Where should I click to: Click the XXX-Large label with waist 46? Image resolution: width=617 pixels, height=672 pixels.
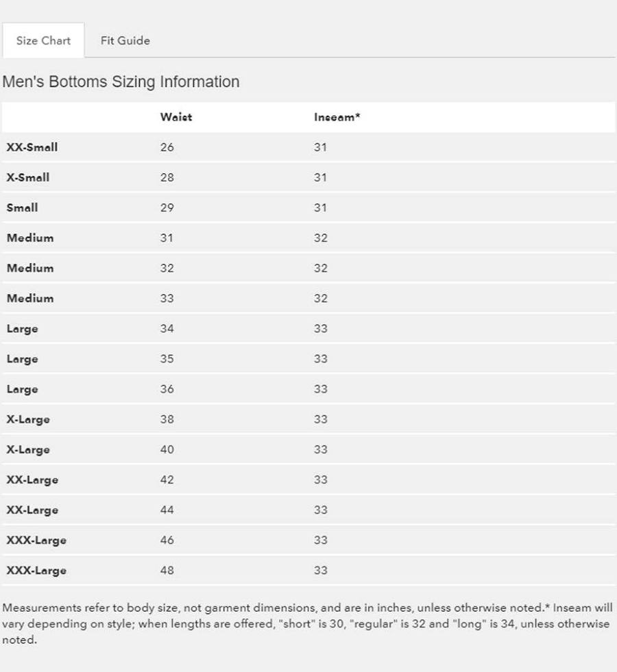point(36,540)
